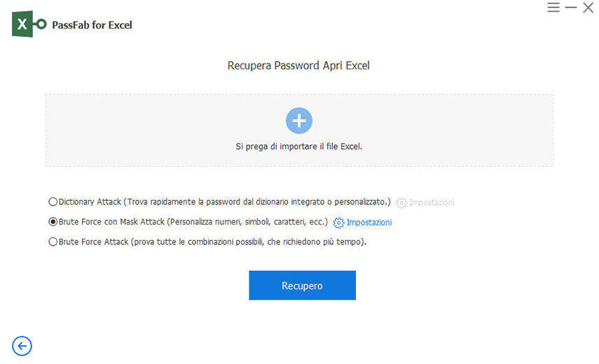Click the 'Si prega di importare il file Excel' text

pos(299,147)
